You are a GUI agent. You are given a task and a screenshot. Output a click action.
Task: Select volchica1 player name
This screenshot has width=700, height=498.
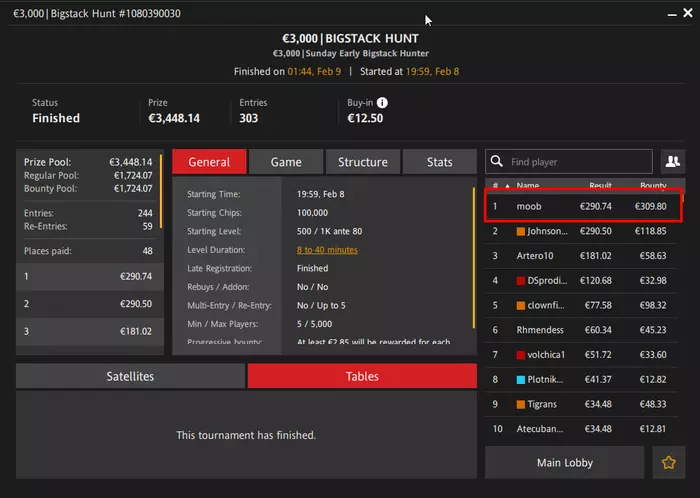(x=546, y=355)
